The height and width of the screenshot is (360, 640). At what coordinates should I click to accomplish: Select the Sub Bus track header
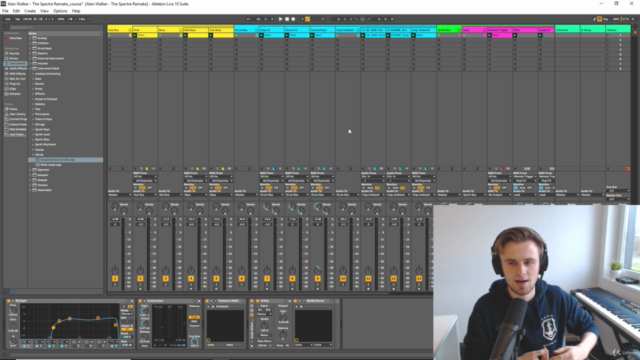point(119,30)
